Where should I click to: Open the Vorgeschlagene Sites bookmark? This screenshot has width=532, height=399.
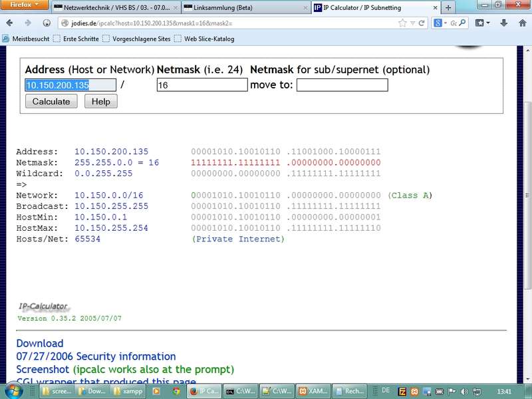click(x=136, y=39)
